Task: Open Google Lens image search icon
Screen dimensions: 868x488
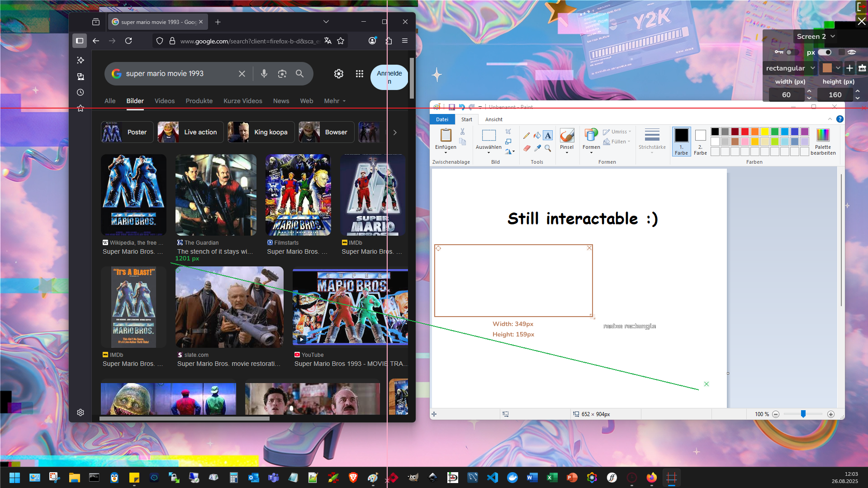Action: coord(282,74)
